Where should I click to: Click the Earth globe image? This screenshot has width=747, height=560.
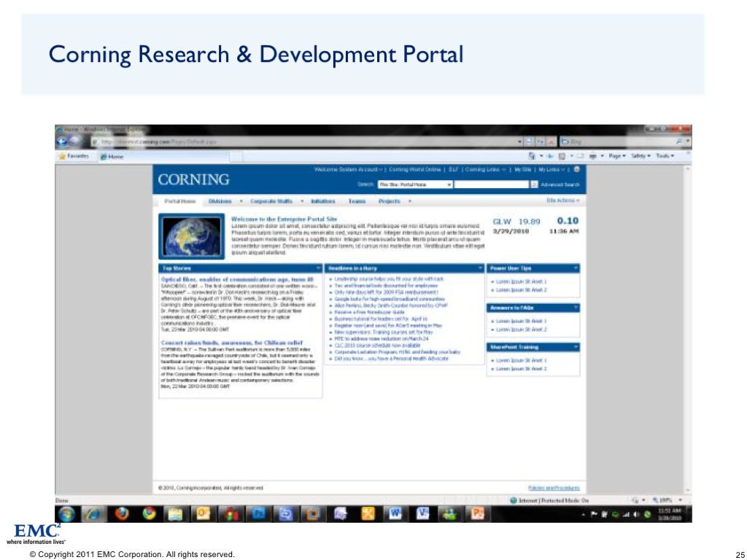point(192,237)
